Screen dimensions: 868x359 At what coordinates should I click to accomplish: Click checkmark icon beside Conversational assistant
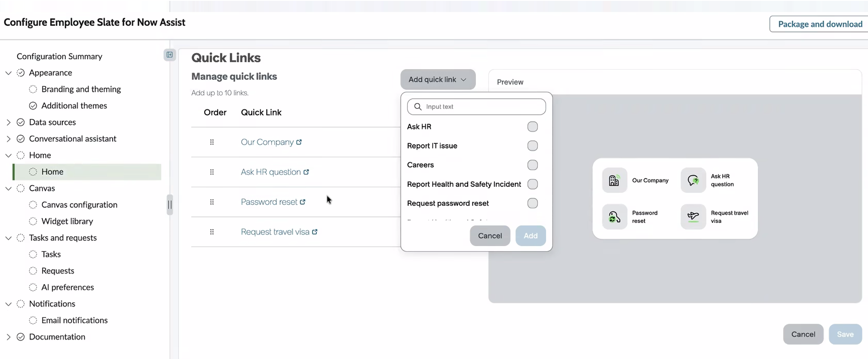[x=21, y=139]
